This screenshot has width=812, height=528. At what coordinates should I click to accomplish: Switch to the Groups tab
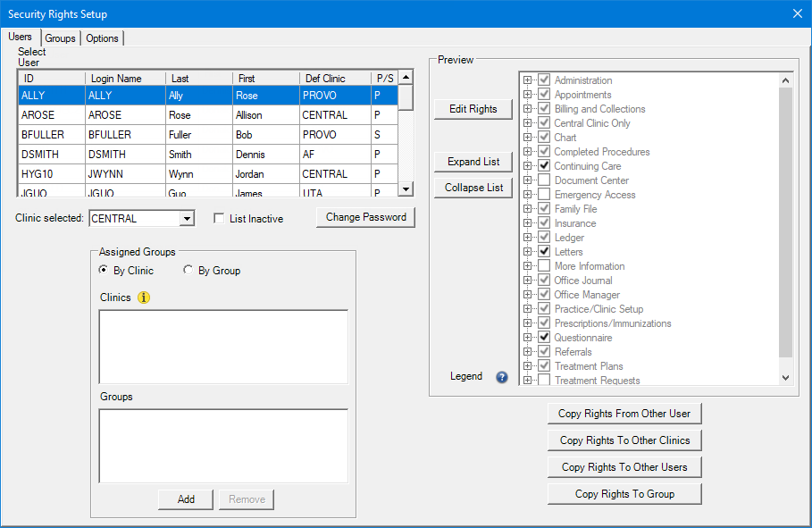point(60,38)
